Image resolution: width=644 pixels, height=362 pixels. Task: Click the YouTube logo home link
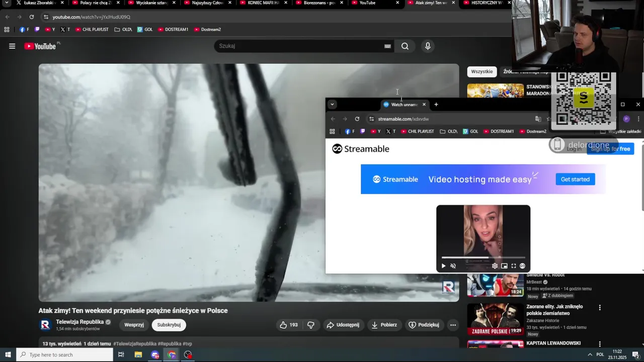coord(40,46)
